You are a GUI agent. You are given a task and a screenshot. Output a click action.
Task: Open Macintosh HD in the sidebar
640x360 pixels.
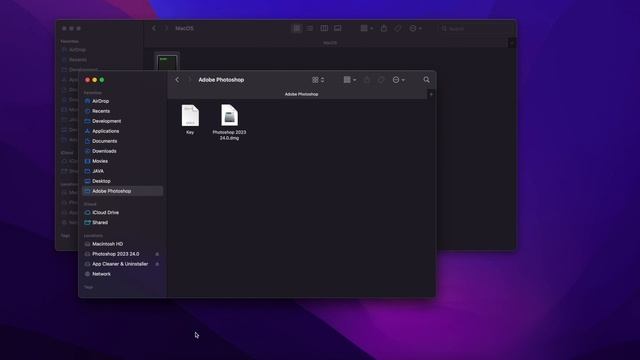[122, 244]
